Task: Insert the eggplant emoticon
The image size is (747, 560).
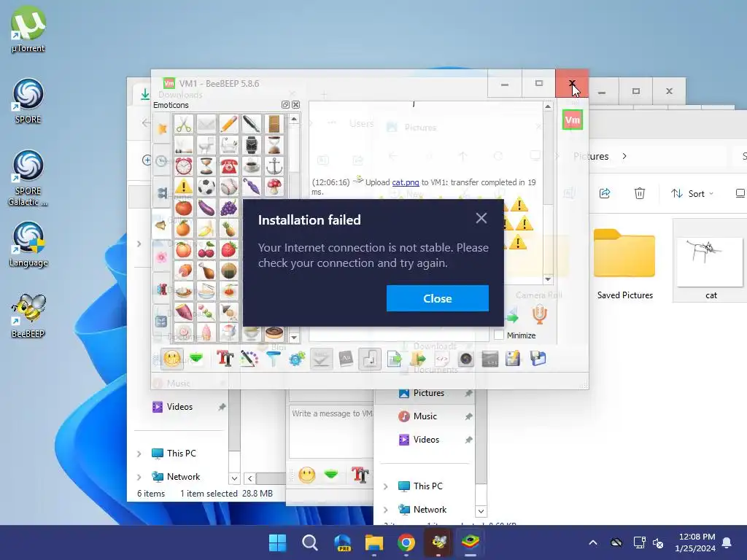Action: [x=206, y=208]
